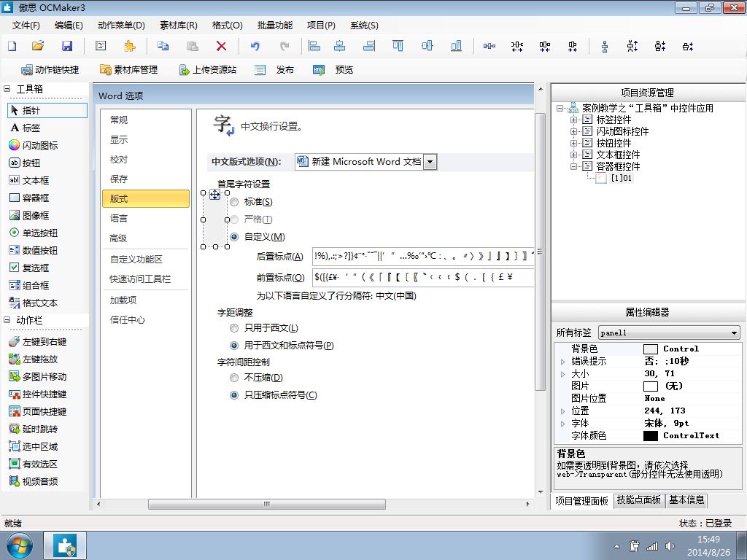Click the 素材库管理 button
The image size is (747, 560).
click(x=128, y=70)
